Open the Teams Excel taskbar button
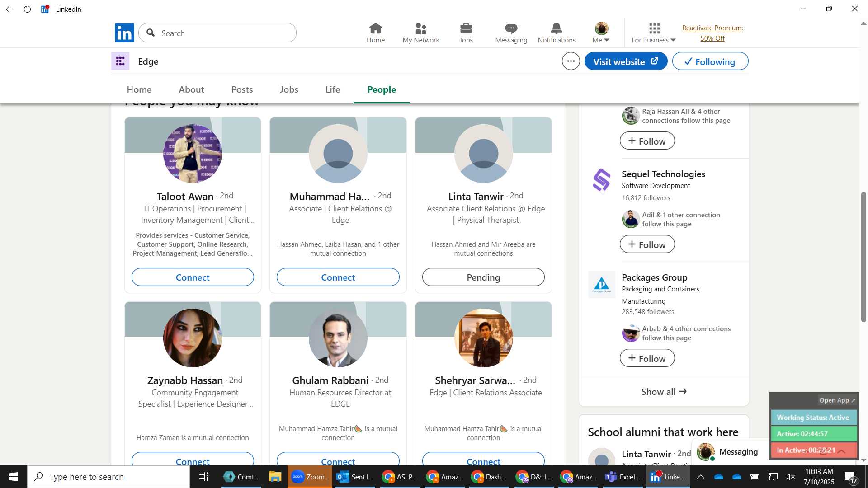Viewport: 868px width, 488px height. [x=623, y=477]
